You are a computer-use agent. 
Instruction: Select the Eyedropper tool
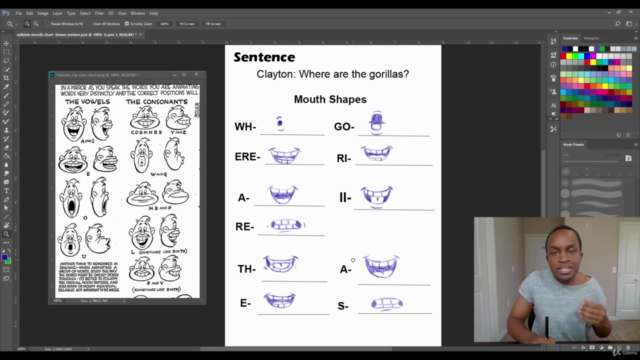pyautogui.click(x=6, y=87)
